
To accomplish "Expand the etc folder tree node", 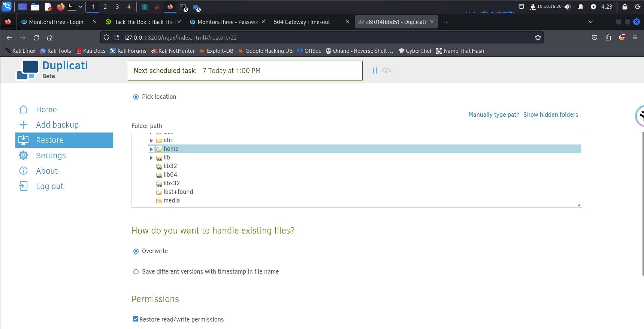I will (x=151, y=141).
